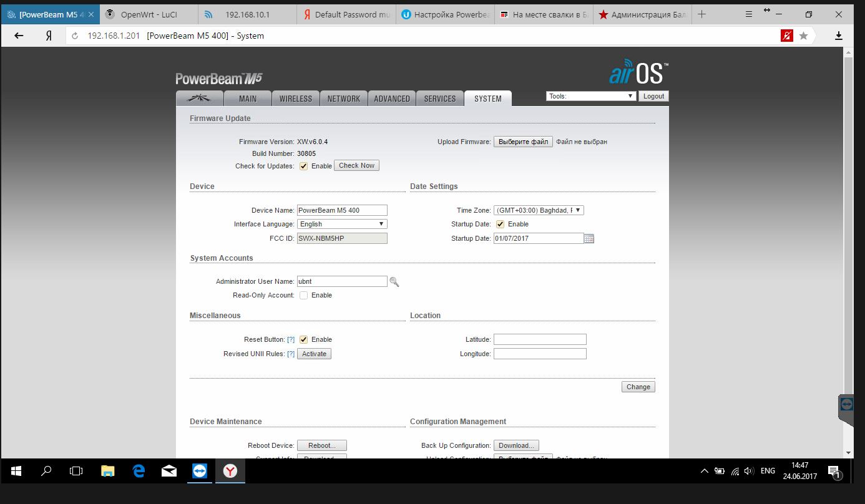Enable the Read-Only Account checkbox
Screen dimensions: 865x504
(x=304, y=295)
